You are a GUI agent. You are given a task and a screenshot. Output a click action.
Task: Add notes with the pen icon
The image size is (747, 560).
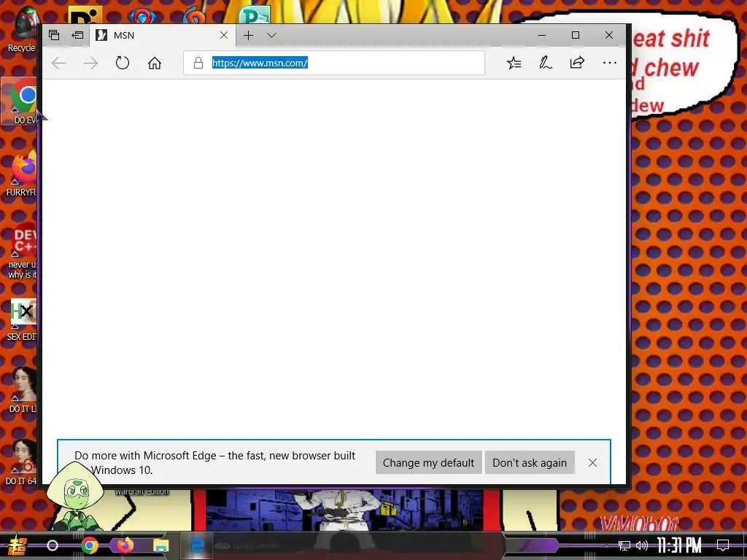(x=546, y=63)
